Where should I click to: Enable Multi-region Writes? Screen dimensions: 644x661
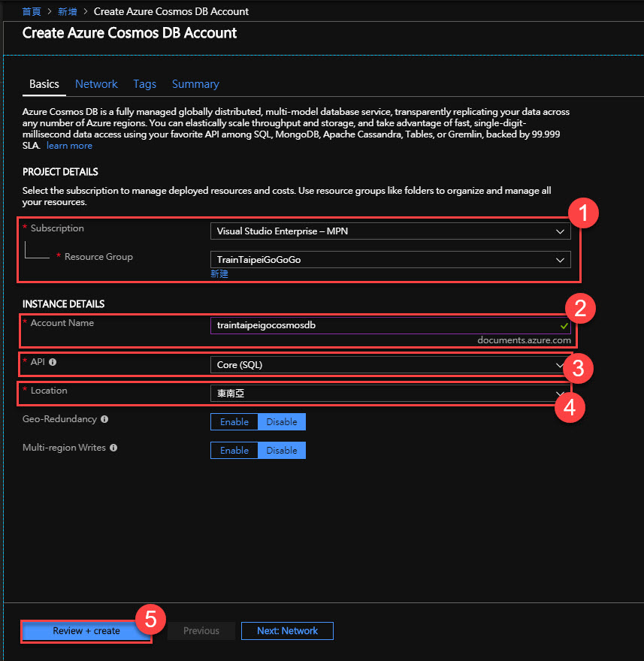pos(234,451)
